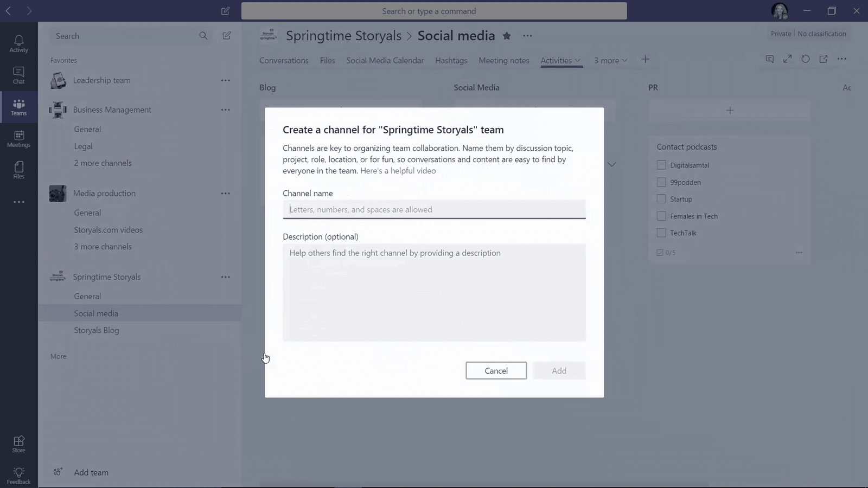Reload the Activities tab
This screenshot has width=868, height=488.
click(x=806, y=59)
